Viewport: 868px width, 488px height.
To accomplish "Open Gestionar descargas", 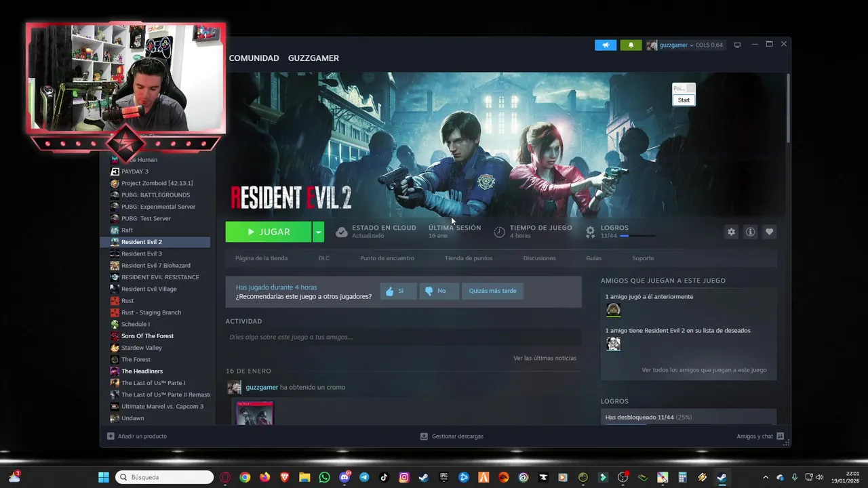I will click(452, 436).
